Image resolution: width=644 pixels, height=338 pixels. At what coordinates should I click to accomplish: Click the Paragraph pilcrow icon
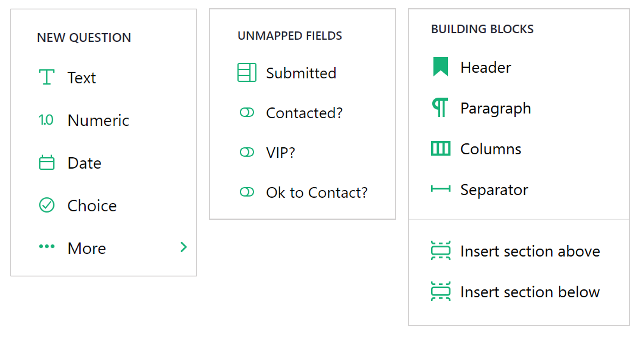[x=441, y=108]
